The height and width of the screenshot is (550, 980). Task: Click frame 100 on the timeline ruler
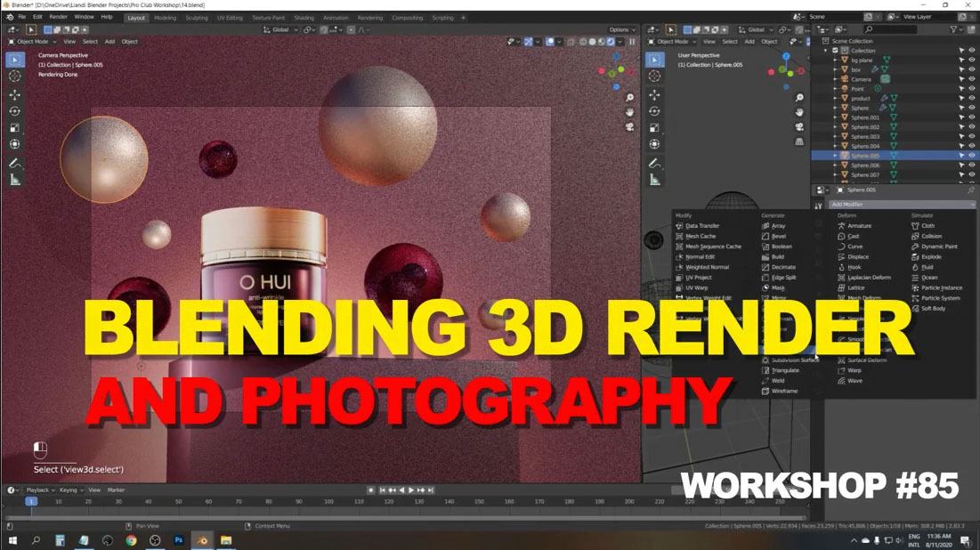pyautogui.click(x=328, y=501)
